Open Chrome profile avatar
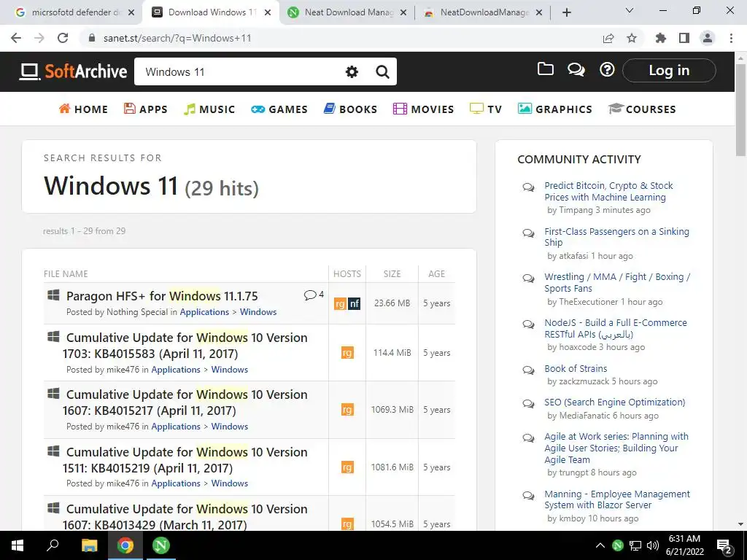Viewport: 747px width, 560px height. click(x=708, y=38)
